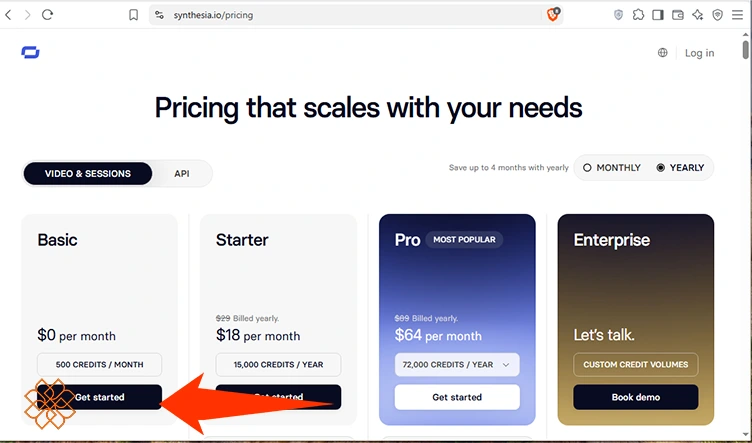The image size is (752, 443).
Task: Open the browser hamburger menu
Action: point(737,15)
